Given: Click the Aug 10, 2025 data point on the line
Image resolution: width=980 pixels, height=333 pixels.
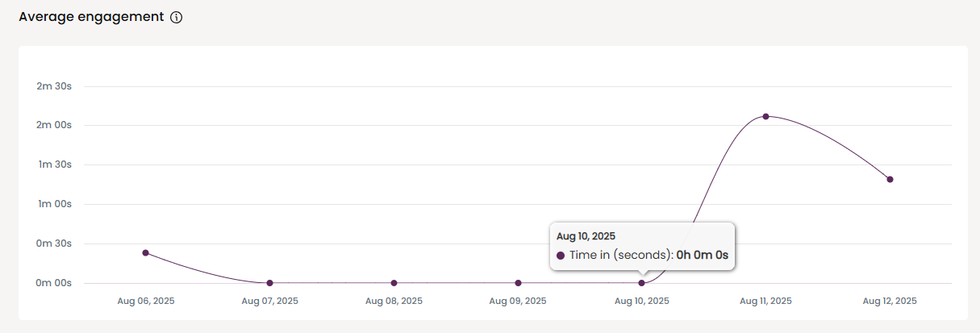Looking at the screenshot, I should (x=642, y=283).
